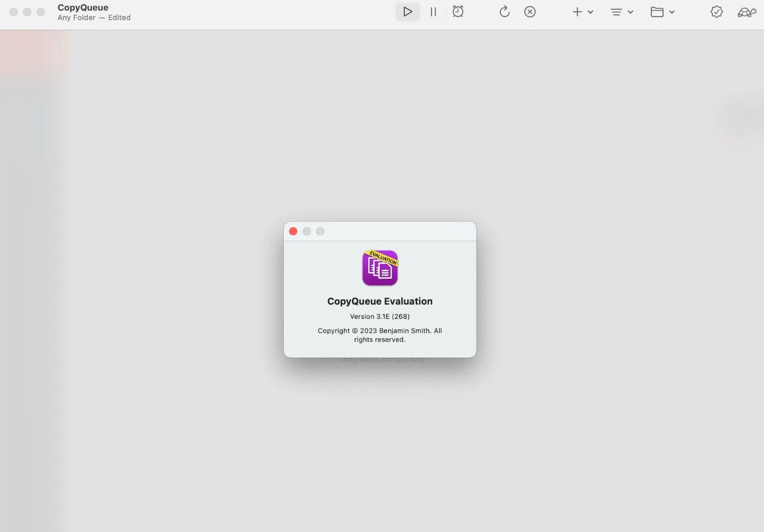This screenshot has height=532, width=764.
Task: Expand the chevron beside folder icon
Action: point(672,12)
